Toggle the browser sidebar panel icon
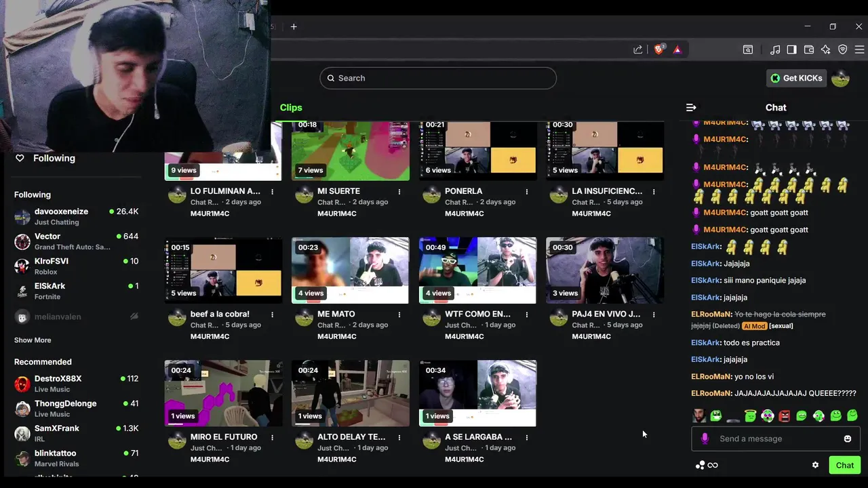Image resolution: width=868 pixels, height=488 pixels. pos(791,49)
